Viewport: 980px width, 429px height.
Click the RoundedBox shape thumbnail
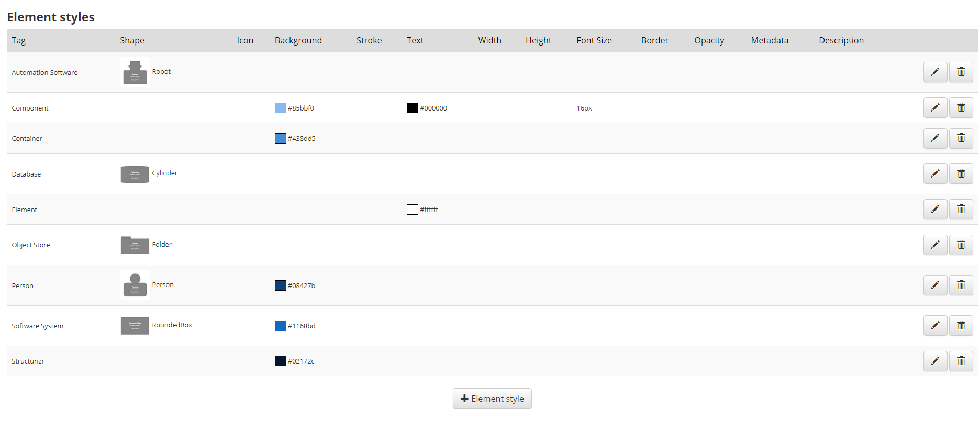click(135, 326)
